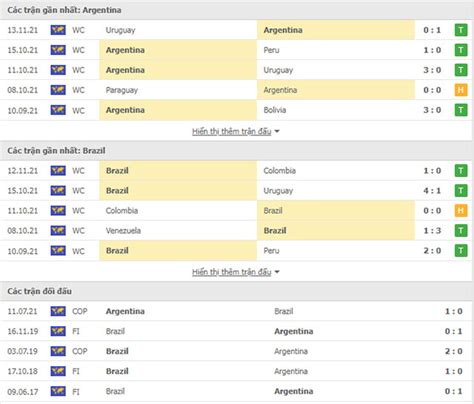Click the green T badge for Argentina vs Bolivia
Image resolution: width=474 pixels, height=404 pixels.
coord(461,110)
